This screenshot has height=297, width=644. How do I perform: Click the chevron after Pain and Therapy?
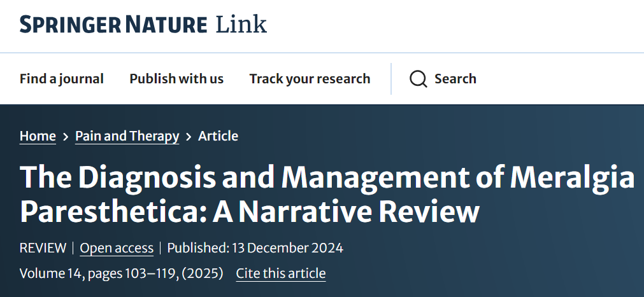(x=189, y=136)
